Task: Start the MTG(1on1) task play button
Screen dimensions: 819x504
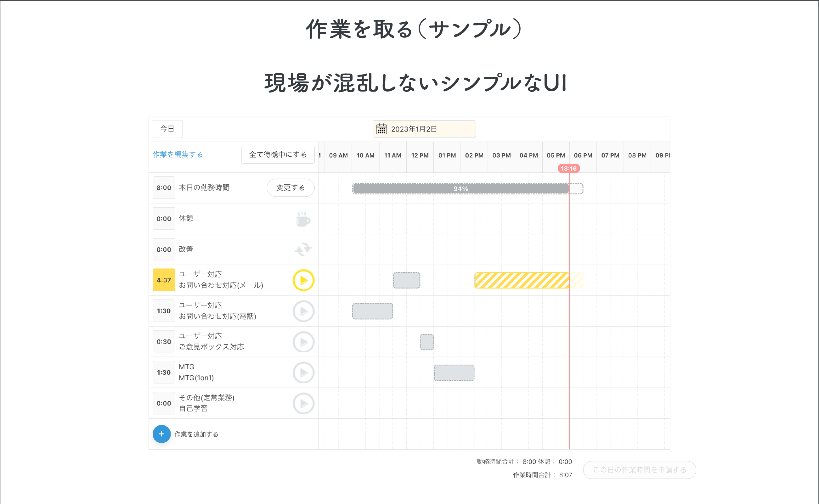Action: pos(303,372)
